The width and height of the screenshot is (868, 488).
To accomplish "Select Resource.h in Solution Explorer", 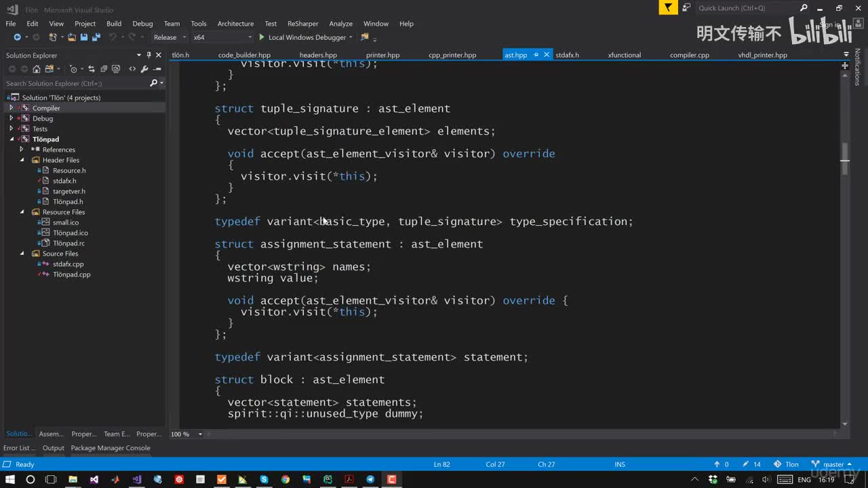I will click(x=69, y=170).
